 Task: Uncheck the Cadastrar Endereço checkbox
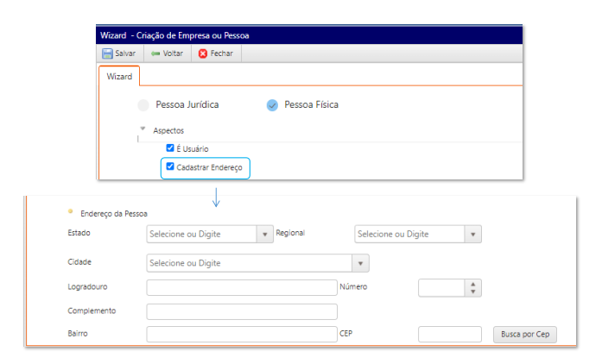coord(170,166)
